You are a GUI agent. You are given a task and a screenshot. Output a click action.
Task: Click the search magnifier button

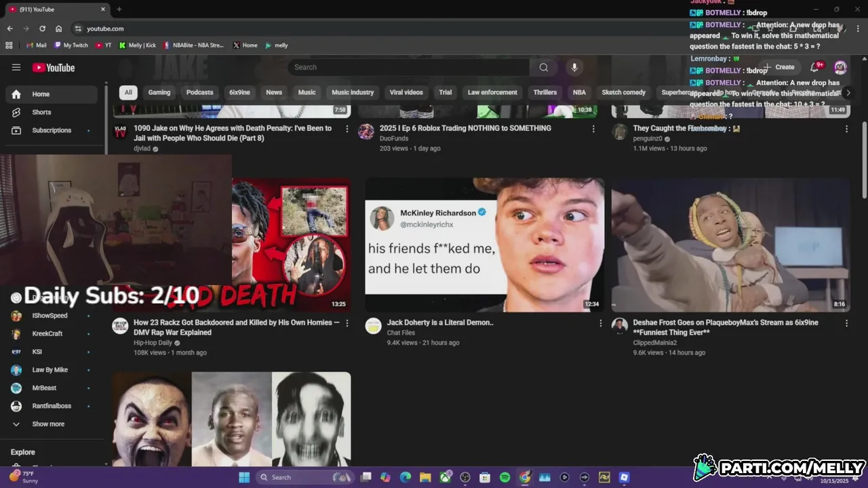(544, 67)
